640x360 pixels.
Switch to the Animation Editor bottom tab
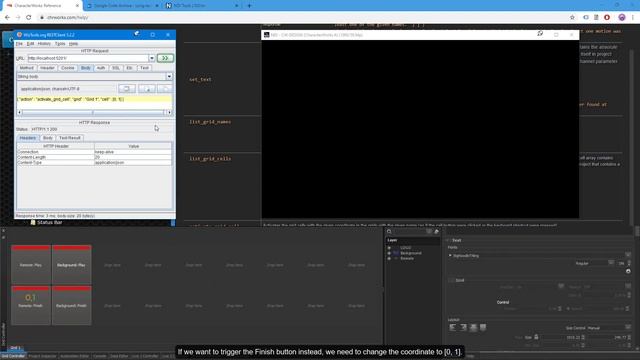point(74,356)
